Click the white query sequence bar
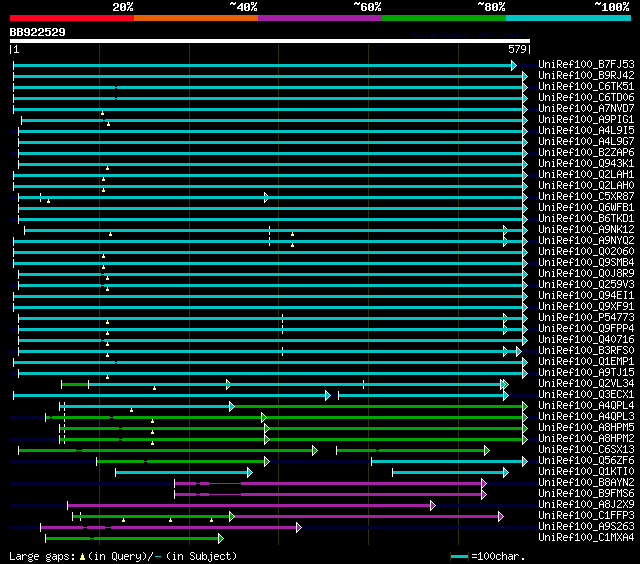Image resolution: width=640 pixels, height=564 pixels. (269, 41)
